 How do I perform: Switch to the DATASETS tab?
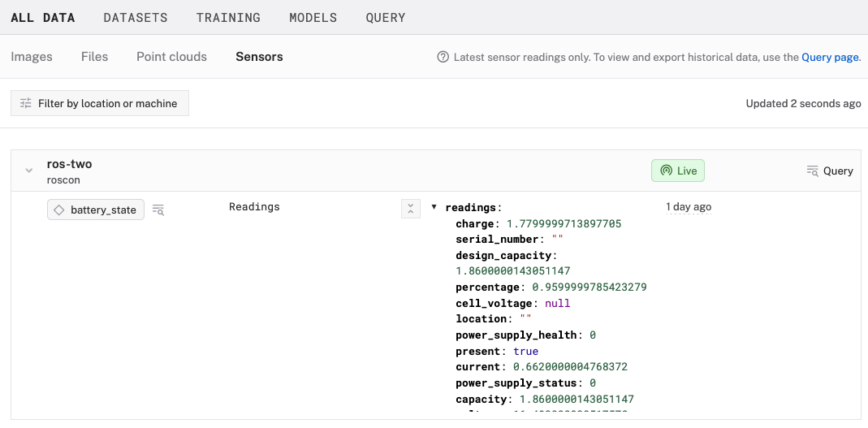tap(135, 18)
